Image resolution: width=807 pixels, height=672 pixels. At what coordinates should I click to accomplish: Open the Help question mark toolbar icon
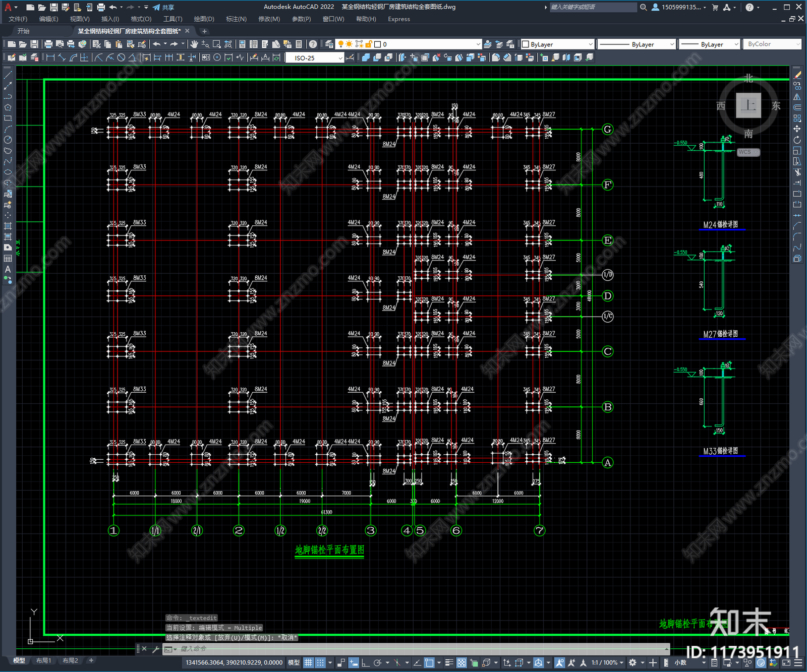click(x=313, y=44)
